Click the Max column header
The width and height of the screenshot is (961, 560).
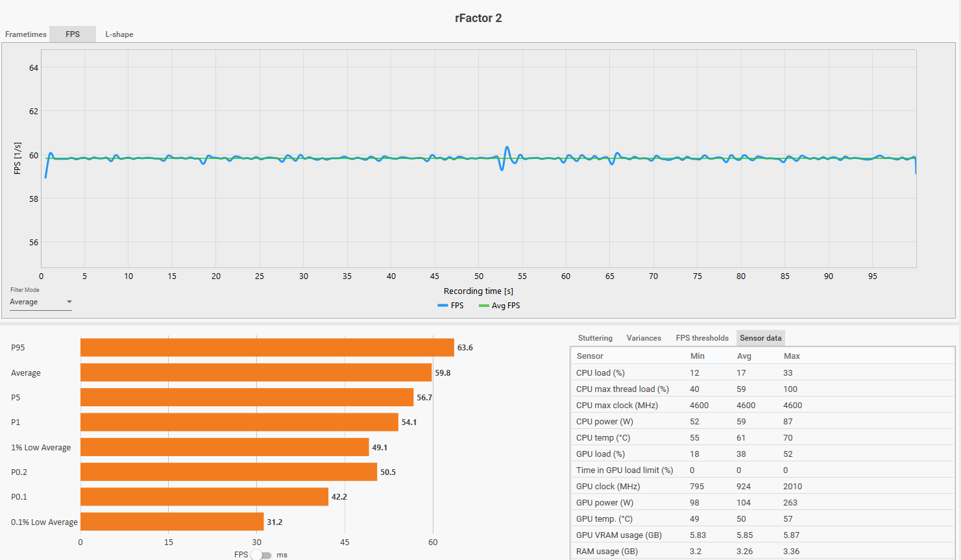tap(792, 356)
